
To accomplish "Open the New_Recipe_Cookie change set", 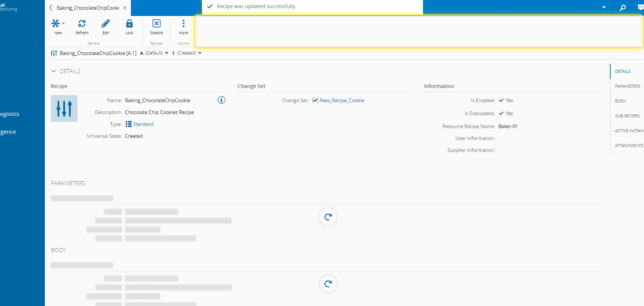I will click(342, 100).
